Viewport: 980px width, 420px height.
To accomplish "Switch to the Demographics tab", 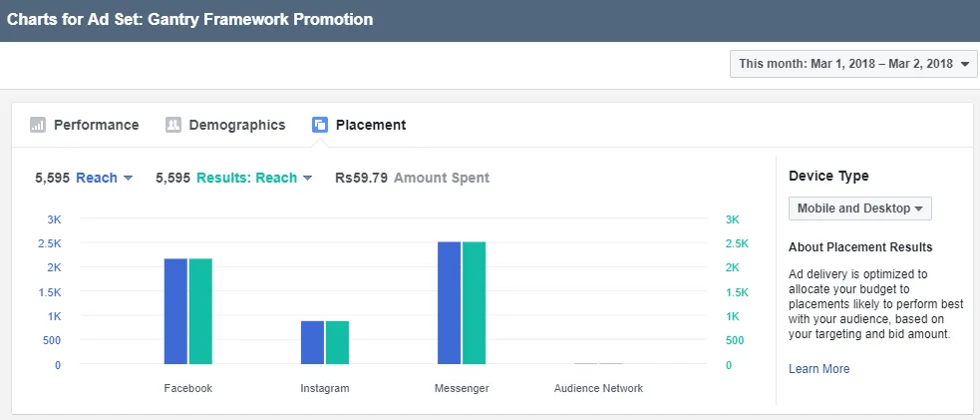I will tap(225, 125).
